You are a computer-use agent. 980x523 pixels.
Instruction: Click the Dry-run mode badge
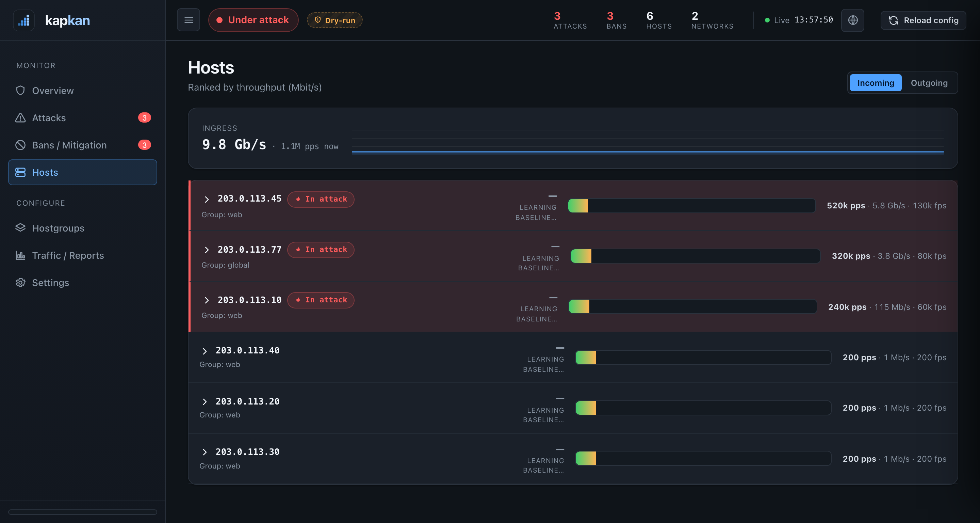click(x=335, y=20)
